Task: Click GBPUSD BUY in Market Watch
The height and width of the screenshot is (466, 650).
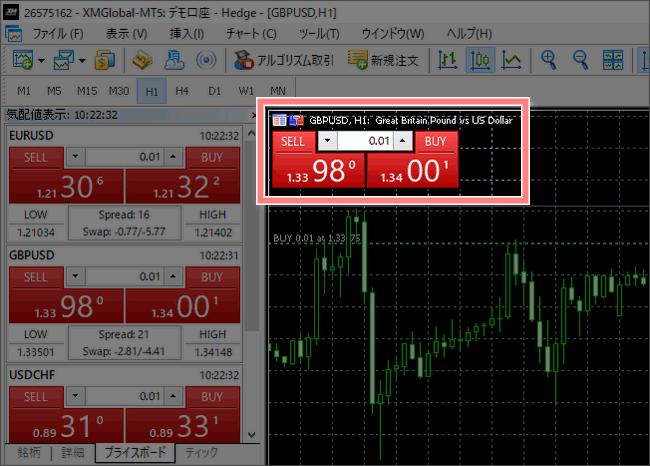Action: [x=212, y=277]
